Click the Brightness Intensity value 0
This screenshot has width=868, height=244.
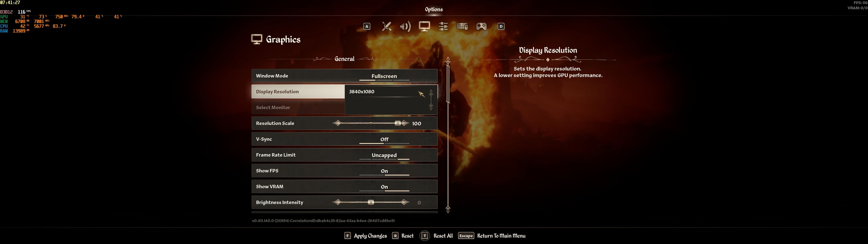pos(419,203)
